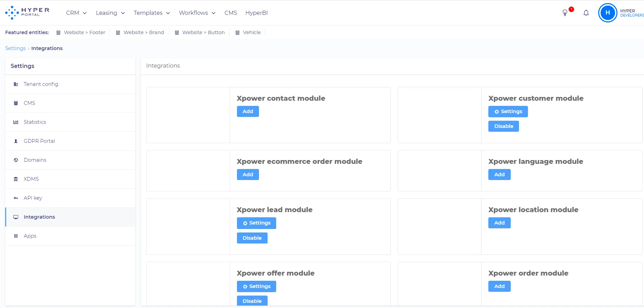Open the Website > Footer featured entity

(x=84, y=32)
